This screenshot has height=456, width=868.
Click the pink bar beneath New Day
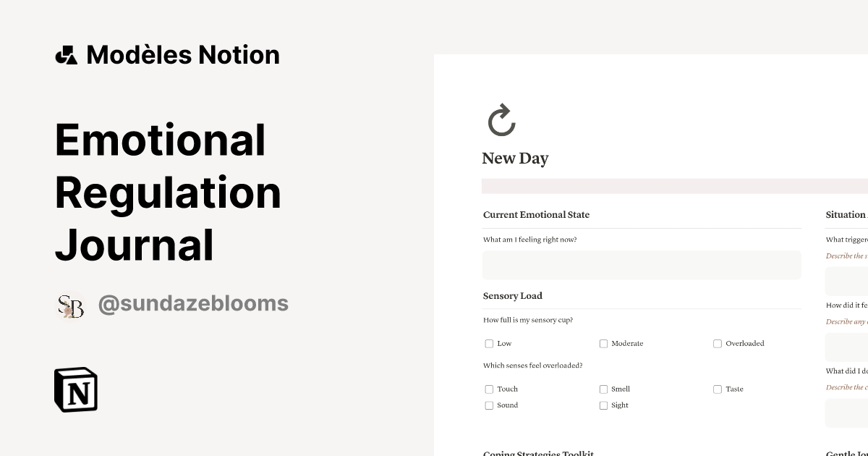coord(673,185)
